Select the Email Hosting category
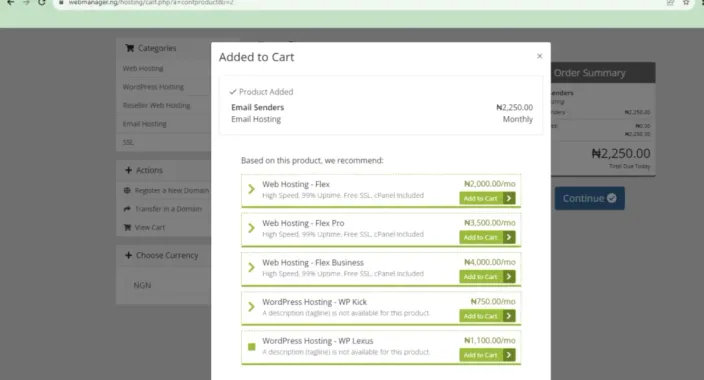This screenshot has height=380, width=704. pos(145,124)
